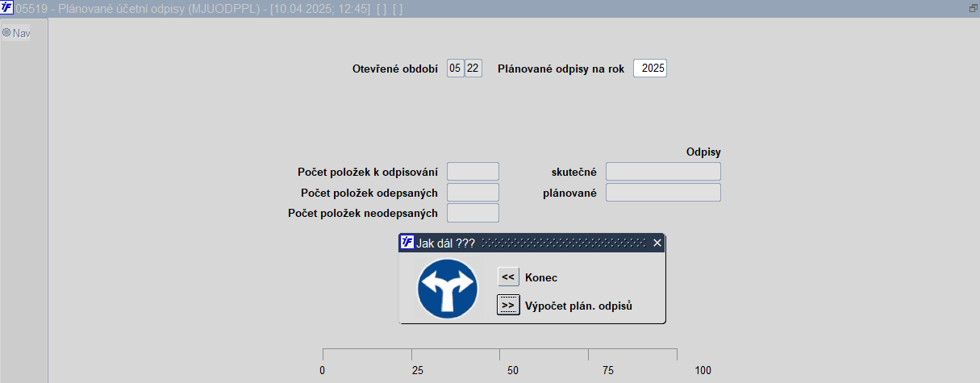Image resolution: width=980 pixels, height=383 pixels.
Task: Click the 25 mark on the progress scale
Action: pyautogui.click(x=417, y=370)
